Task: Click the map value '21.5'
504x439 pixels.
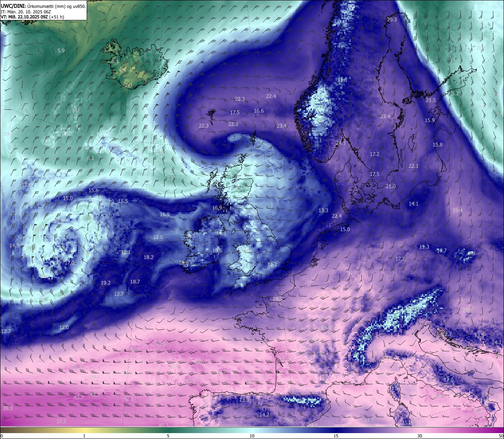Action: coord(431,100)
